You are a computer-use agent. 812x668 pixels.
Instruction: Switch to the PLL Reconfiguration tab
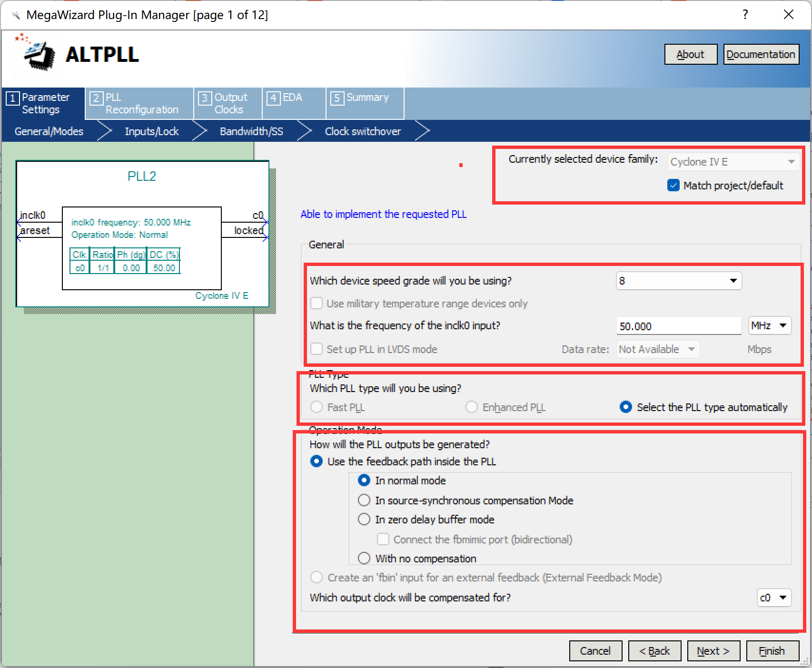(x=139, y=103)
